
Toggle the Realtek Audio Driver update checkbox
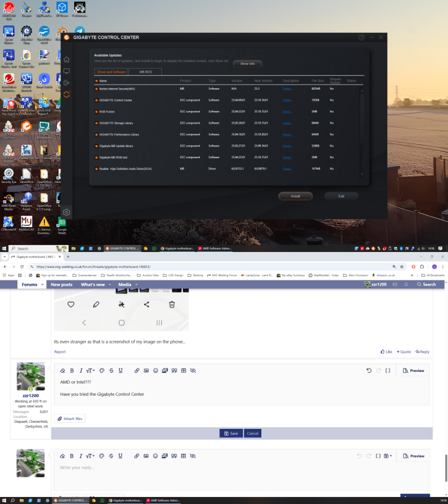(96, 169)
